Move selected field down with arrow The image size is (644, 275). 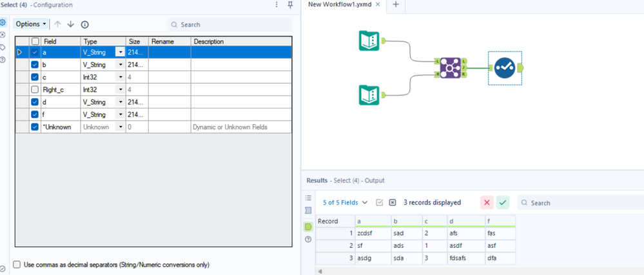[x=71, y=25]
